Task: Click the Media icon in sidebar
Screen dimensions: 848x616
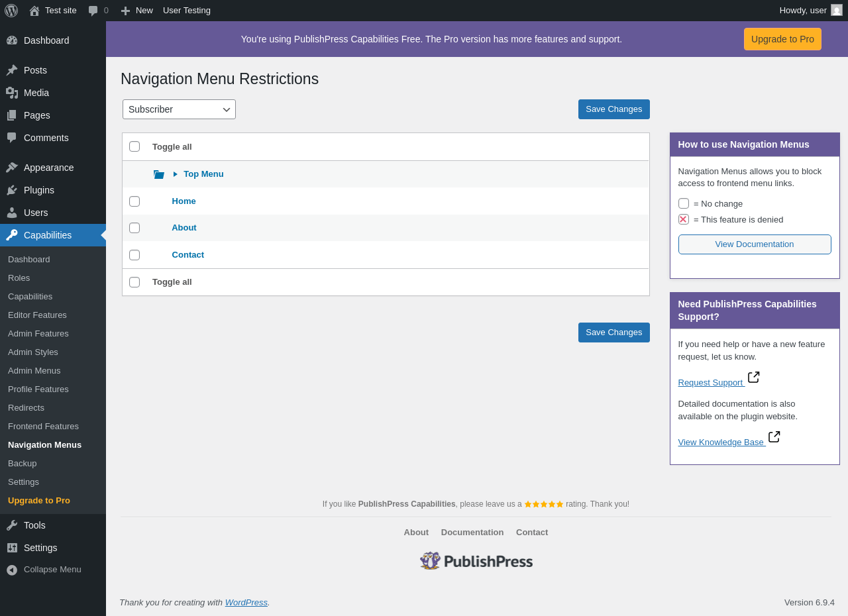Action: click(x=12, y=93)
